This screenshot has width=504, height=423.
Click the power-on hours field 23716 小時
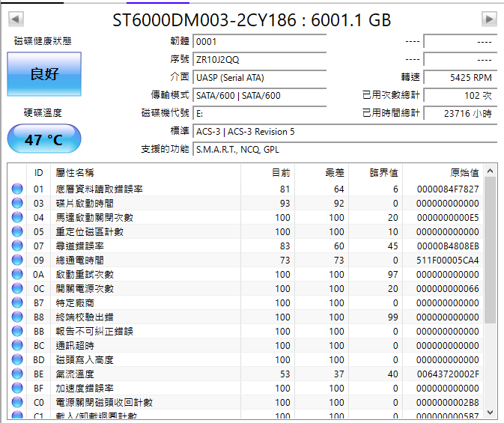click(x=461, y=114)
